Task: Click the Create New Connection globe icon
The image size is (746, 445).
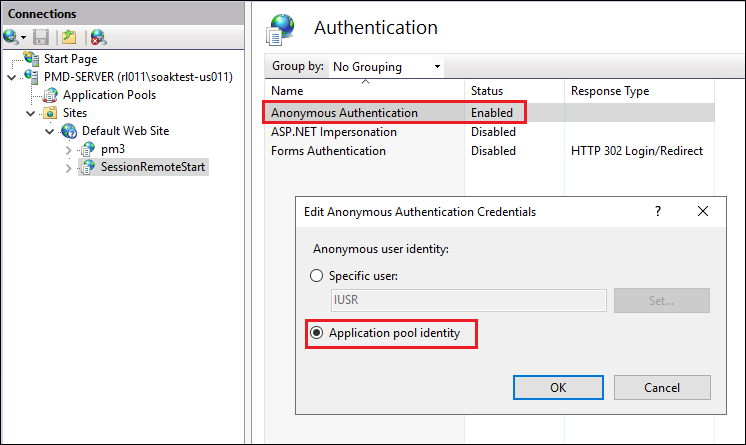Action: pos(12,37)
